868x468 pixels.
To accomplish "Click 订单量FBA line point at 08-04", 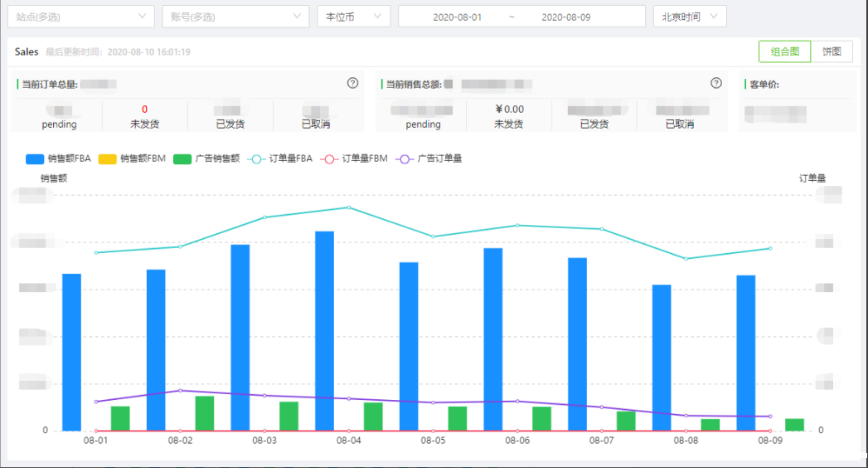I will click(349, 207).
